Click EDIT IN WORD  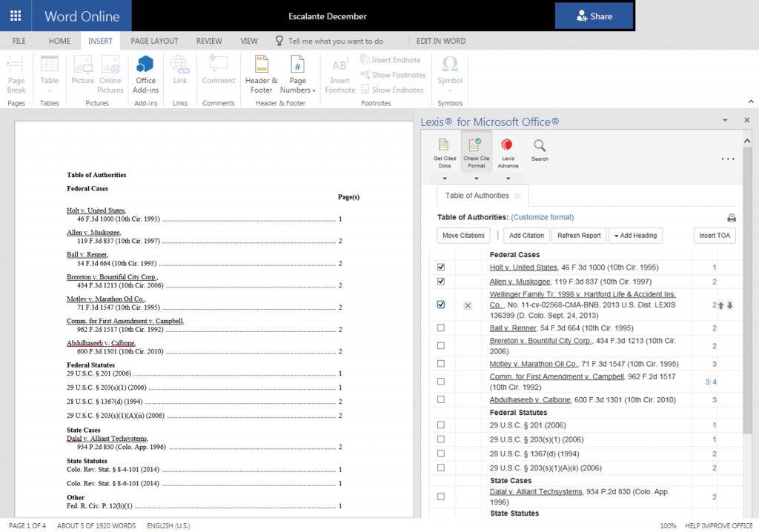[441, 41]
